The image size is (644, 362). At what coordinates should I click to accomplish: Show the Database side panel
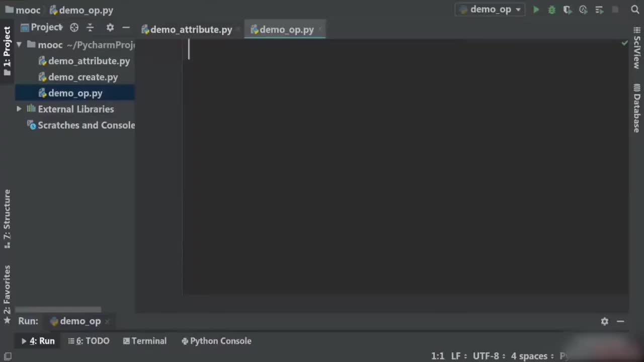637,108
